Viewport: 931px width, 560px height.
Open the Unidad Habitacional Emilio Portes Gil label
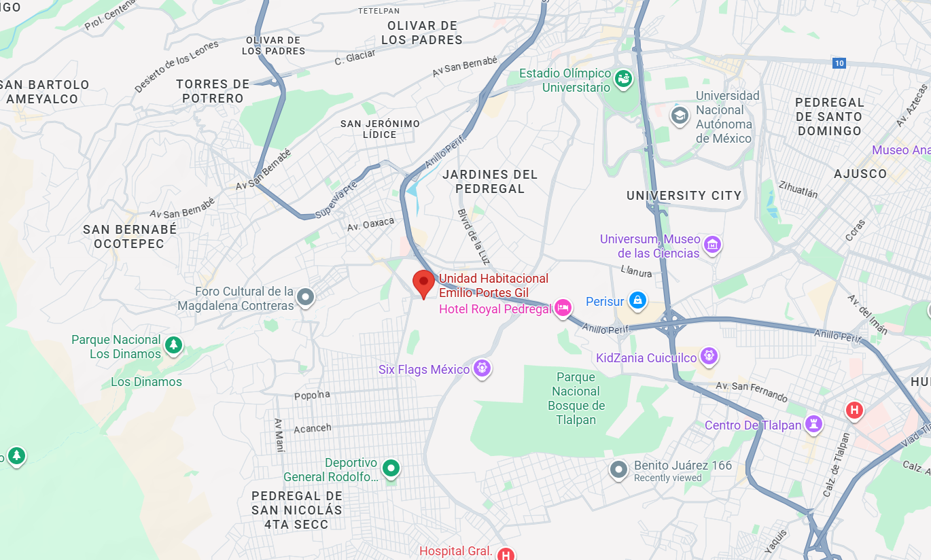tap(493, 285)
